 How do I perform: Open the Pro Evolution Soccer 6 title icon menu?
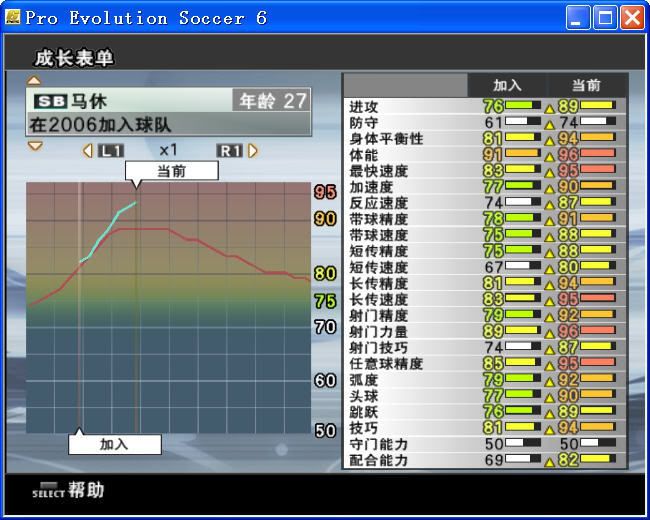click(x=13, y=17)
